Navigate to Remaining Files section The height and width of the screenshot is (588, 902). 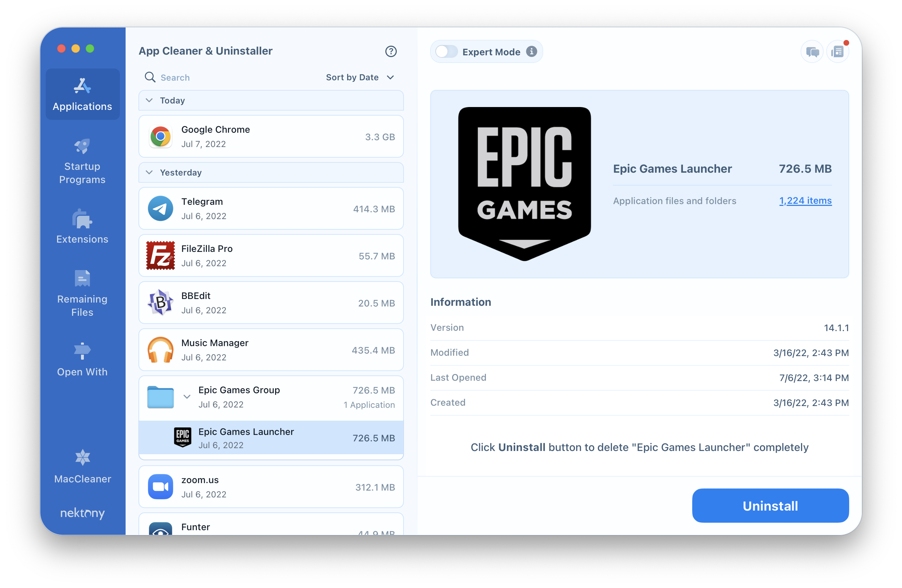pyautogui.click(x=81, y=292)
